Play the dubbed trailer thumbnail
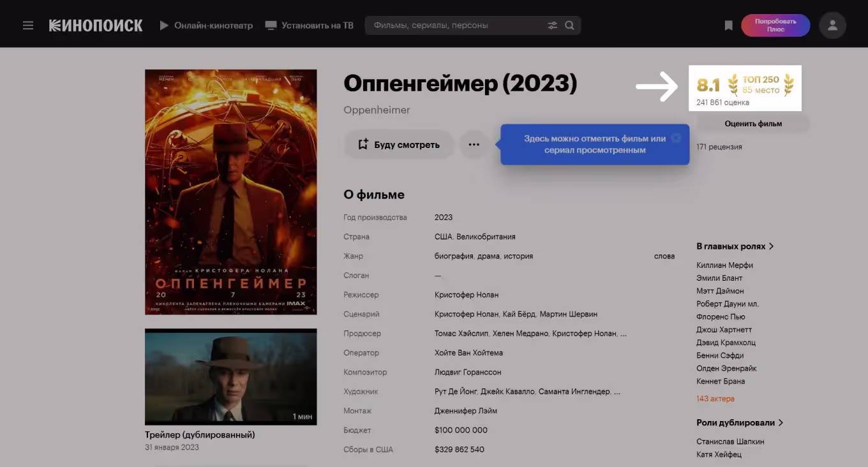The height and width of the screenshot is (467, 868). [230, 376]
